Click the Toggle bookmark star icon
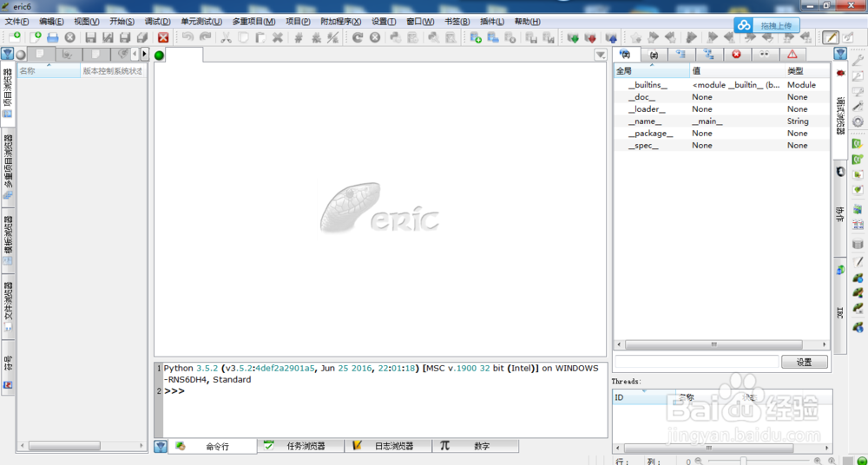 point(635,37)
